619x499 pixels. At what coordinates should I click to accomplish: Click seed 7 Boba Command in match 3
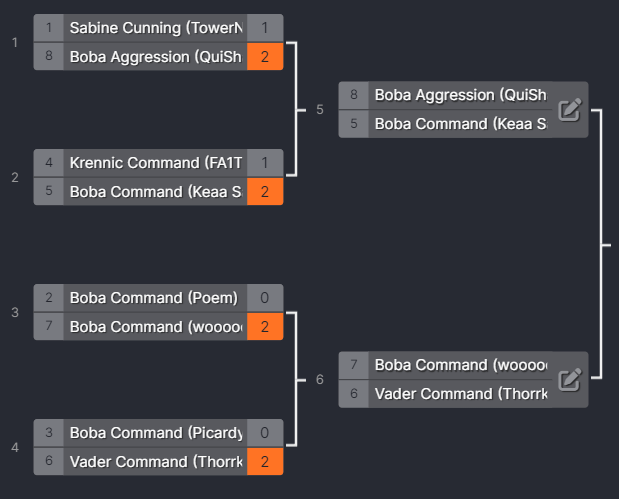[x=155, y=327]
